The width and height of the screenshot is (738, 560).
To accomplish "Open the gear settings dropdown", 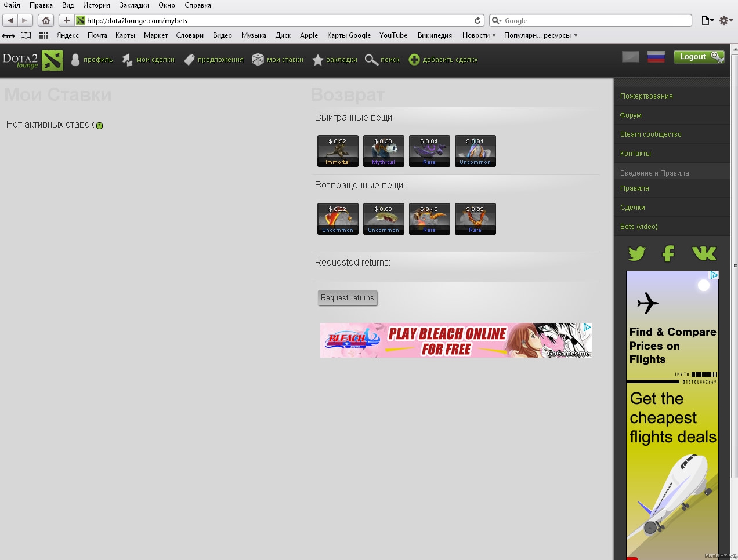I will coord(726,20).
